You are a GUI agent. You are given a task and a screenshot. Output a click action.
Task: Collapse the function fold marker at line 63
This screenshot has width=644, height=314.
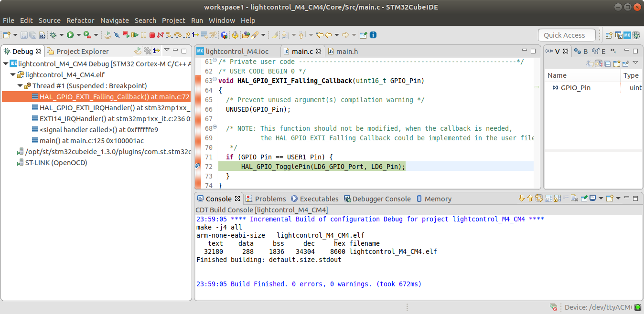coord(215,80)
